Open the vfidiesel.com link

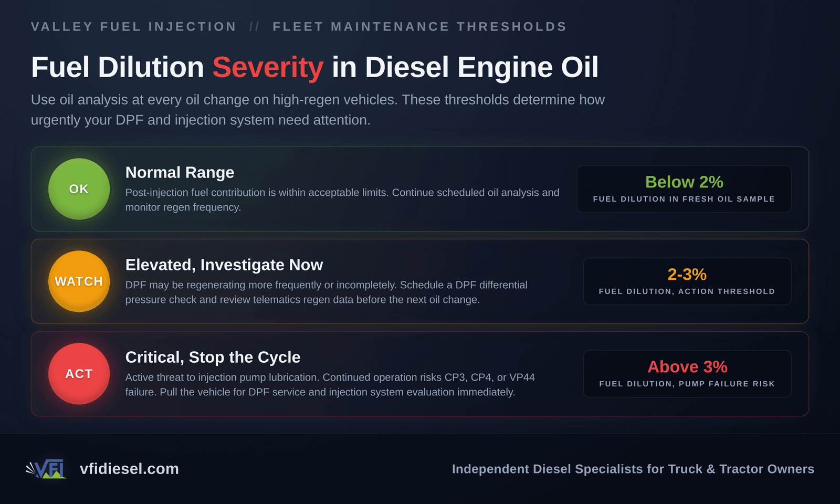pos(129,469)
